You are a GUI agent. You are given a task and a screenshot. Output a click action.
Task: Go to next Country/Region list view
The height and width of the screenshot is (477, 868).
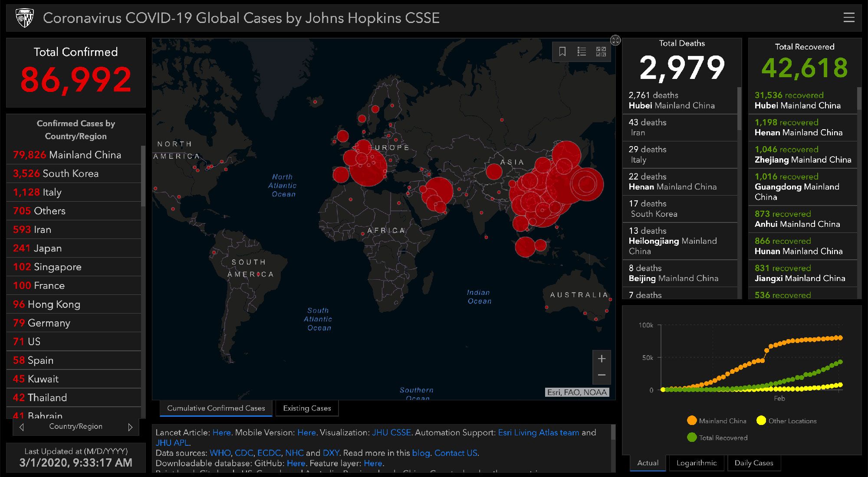130,427
